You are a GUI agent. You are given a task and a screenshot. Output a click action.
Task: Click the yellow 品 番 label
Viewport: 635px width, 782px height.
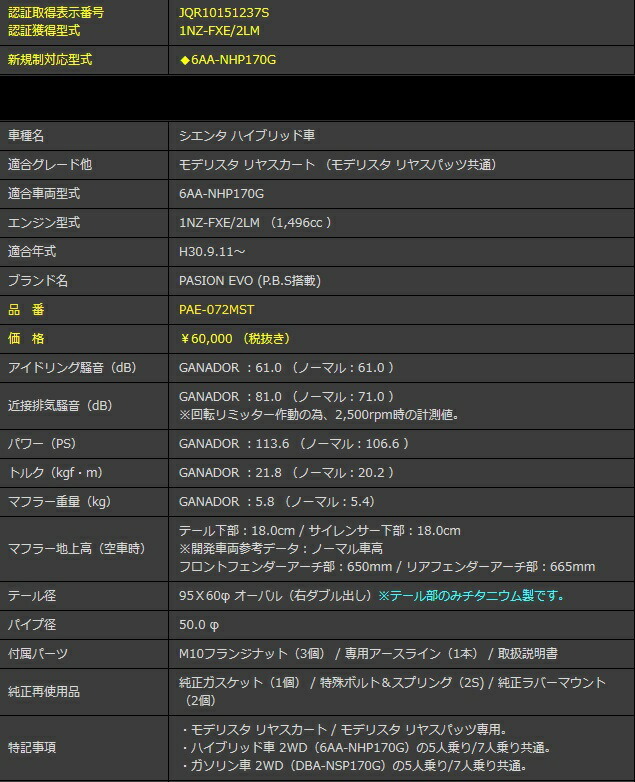pyautogui.click(x=26, y=310)
